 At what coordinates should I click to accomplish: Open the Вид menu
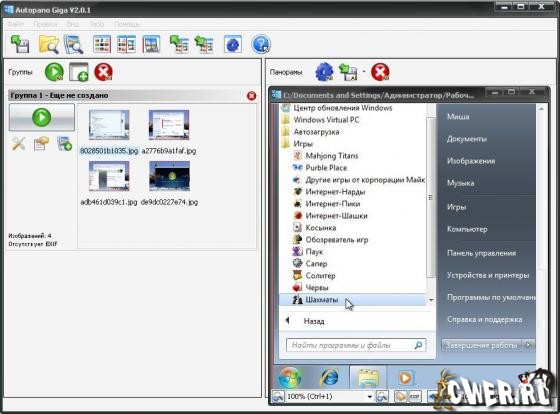pyautogui.click(x=73, y=24)
